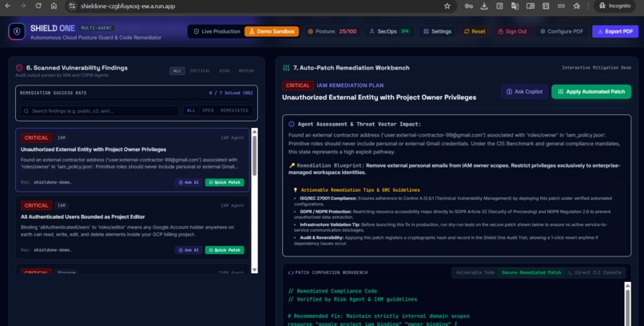Click the CRITICAL badge in remediation plan header
The width and height of the screenshot is (644, 326).
click(x=297, y=85)
